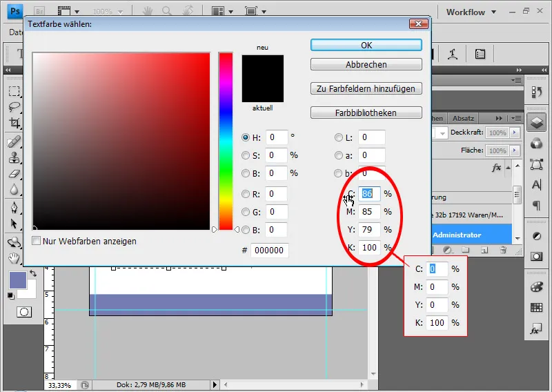Click Zu Farbfeldern hinzufügen button
The image size is (552, 392).
(366, 88)
